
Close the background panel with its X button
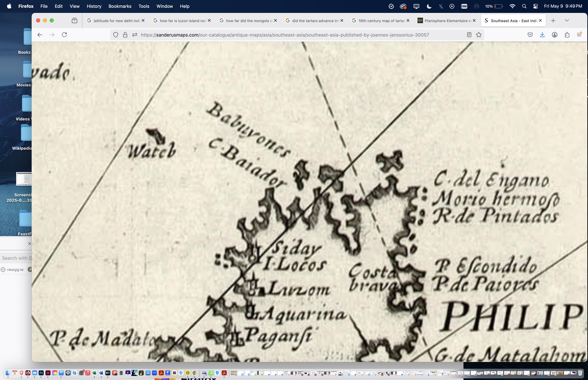point(29,244)
